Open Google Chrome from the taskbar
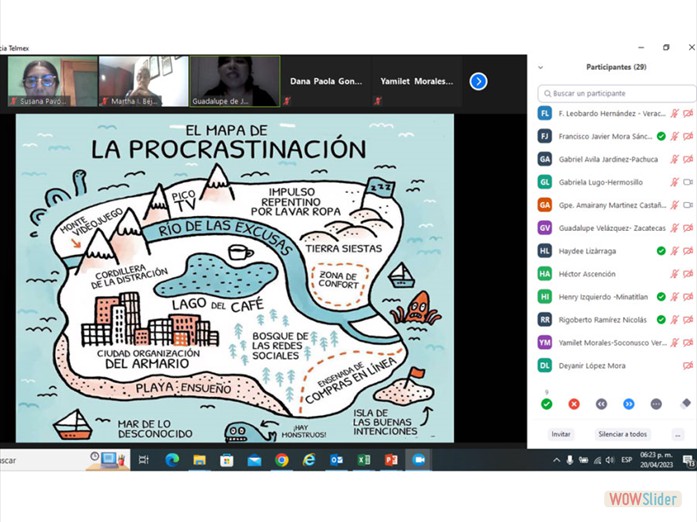Screen dimensions: 697x522 coord(281,460)
